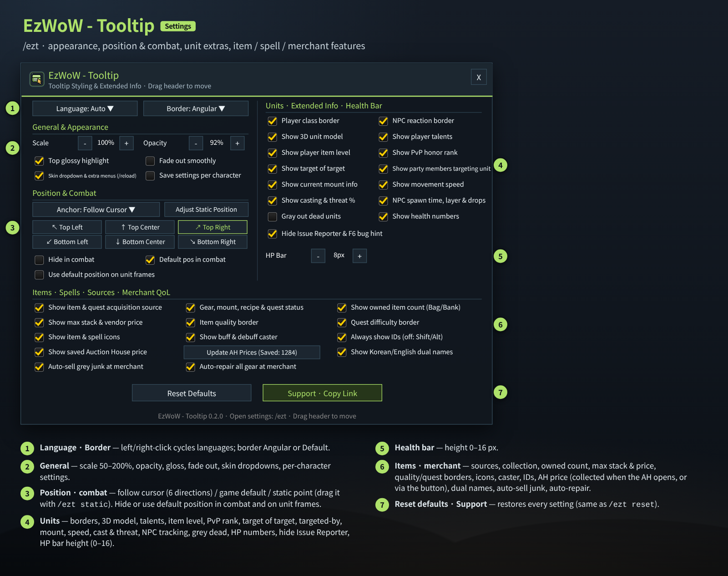The height and width of the screenshot is (576, 728).
Task: Select the Top Center anchor direction
Action: click(x=140, y=227)
